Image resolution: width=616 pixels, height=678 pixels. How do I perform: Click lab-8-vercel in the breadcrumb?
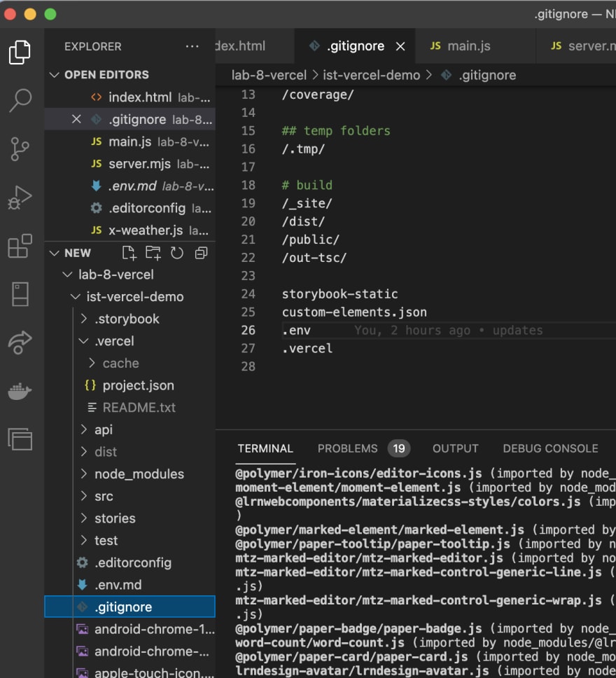[269, 75]
